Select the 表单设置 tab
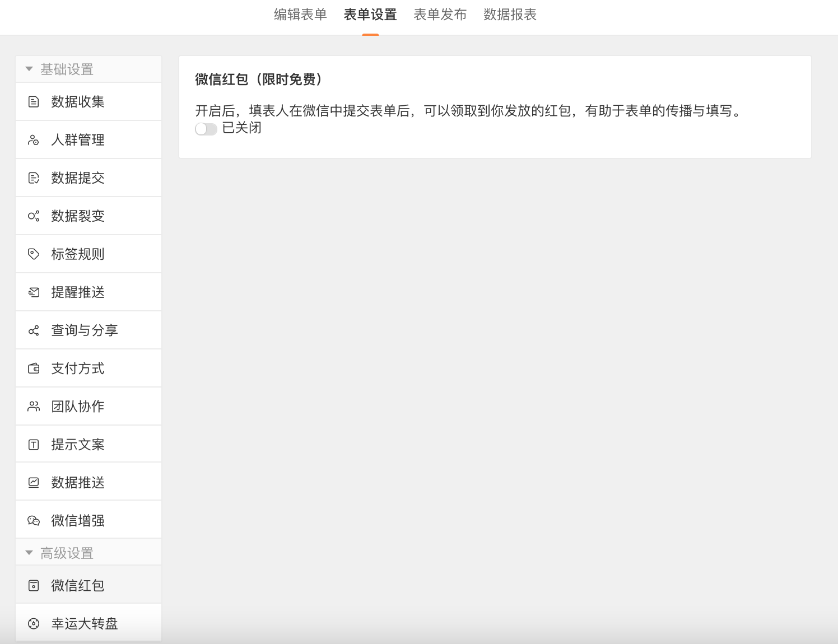 pos(370,15)
